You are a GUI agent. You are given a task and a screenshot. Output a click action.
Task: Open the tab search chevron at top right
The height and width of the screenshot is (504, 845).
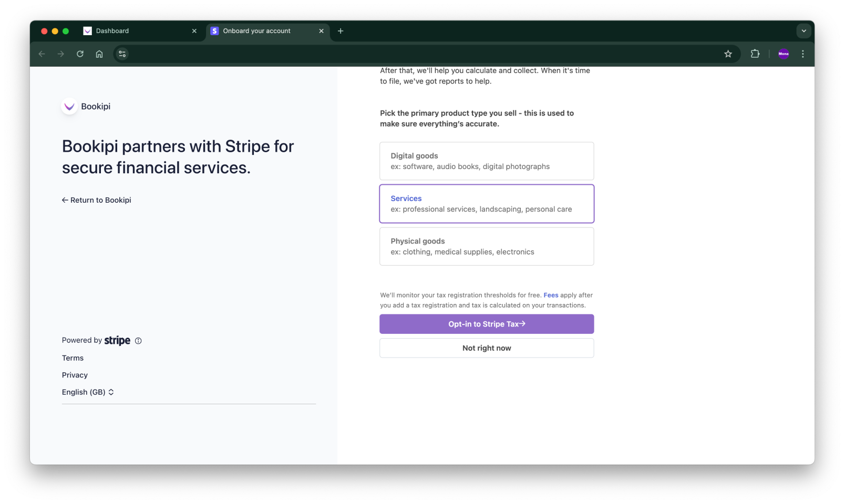[x=803, y=30]
